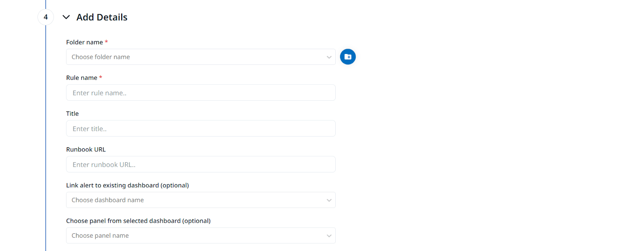The image size is (644, 251).
Task: Click the Choose panel from selected dashboard label
Action: (x=138, y=221)
